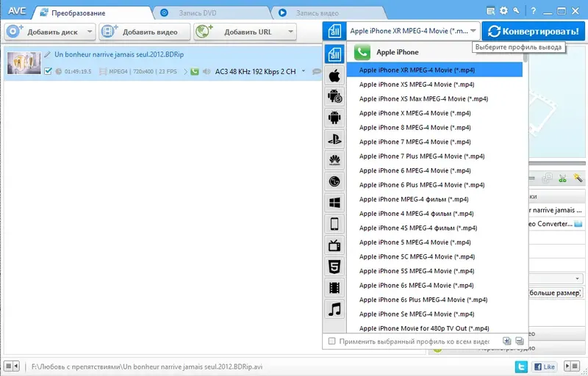Open the dropdown in right settings panel
This screenshot has width=588, height=376.
[577, 278]
